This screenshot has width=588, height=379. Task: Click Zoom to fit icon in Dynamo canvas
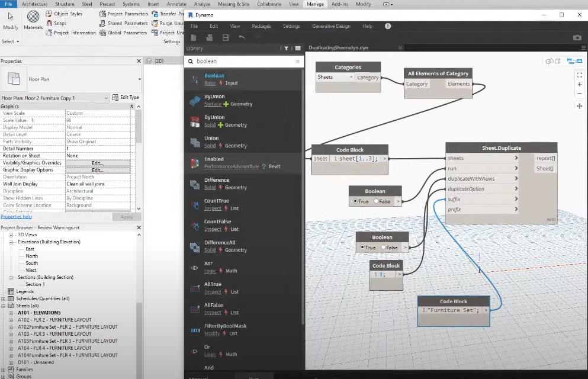[x=579, y=75]
